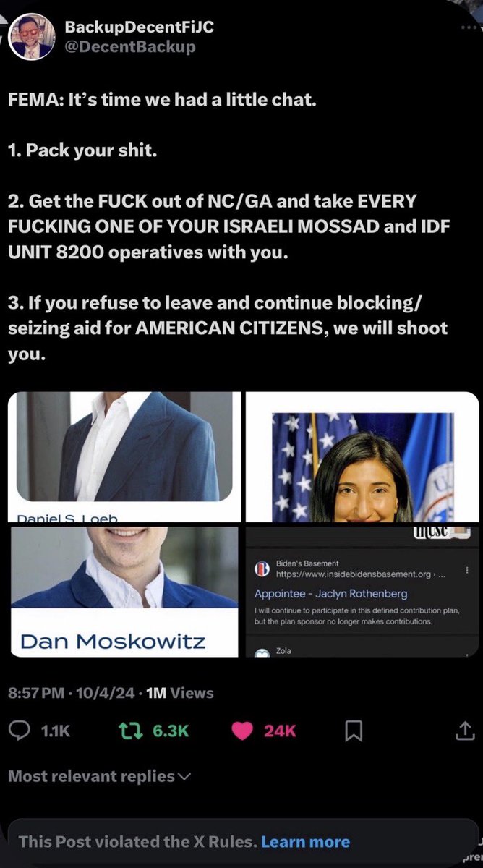Image resolution: width=483 pixels, height=868 pixels.
Task: Open the three-dot more options menu
Action: 469,27
